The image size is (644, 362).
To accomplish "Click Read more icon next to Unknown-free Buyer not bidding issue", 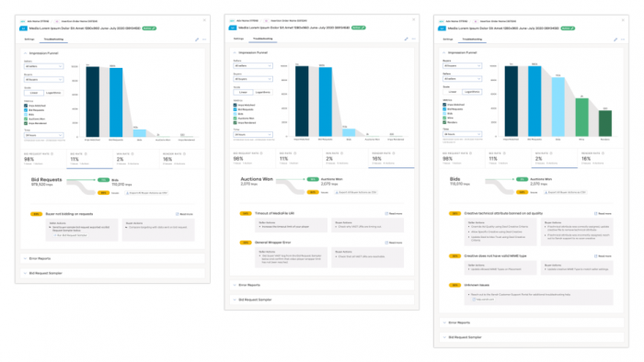I will coord(178,214).
